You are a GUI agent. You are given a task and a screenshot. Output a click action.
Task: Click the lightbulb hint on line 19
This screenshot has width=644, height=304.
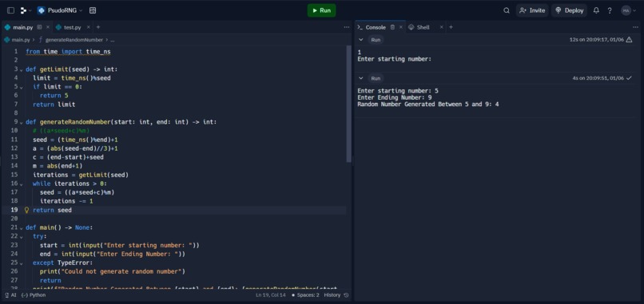27,210
